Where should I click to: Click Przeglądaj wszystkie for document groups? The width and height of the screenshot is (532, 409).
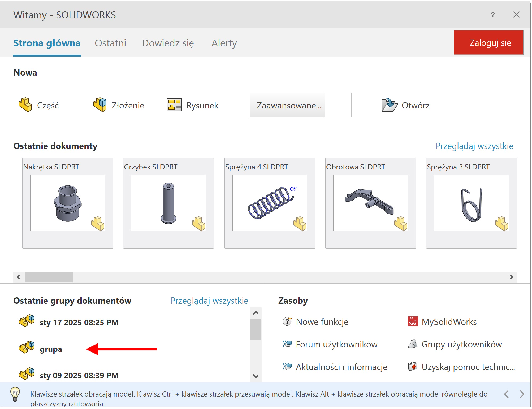coord(209,301)
